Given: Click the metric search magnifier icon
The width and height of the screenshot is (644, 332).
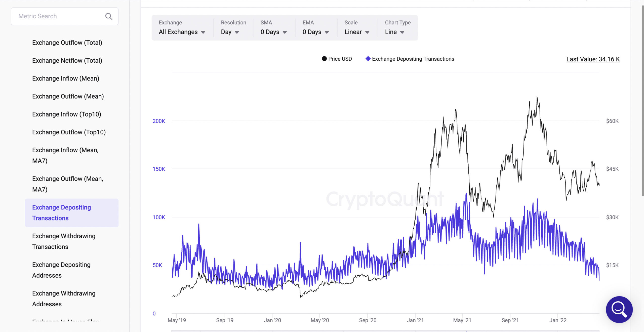Looking at the screenshot, I should click(109, 16).
